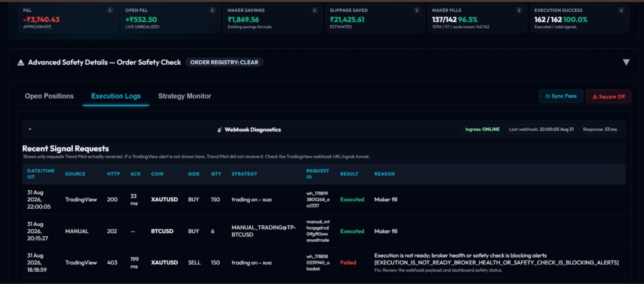
Task: Click the SIDE column header
Action: coord(193,174)
